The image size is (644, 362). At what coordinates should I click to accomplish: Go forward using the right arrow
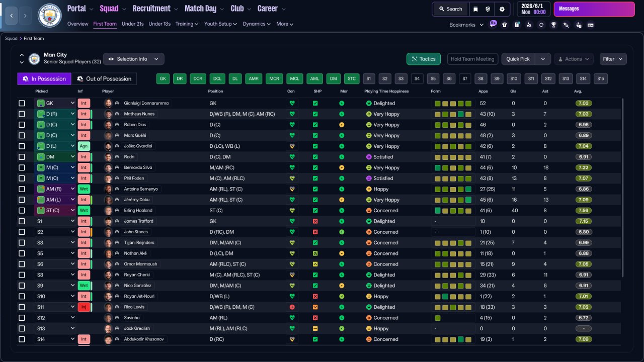pyautogui.click(x=26, y=16)
